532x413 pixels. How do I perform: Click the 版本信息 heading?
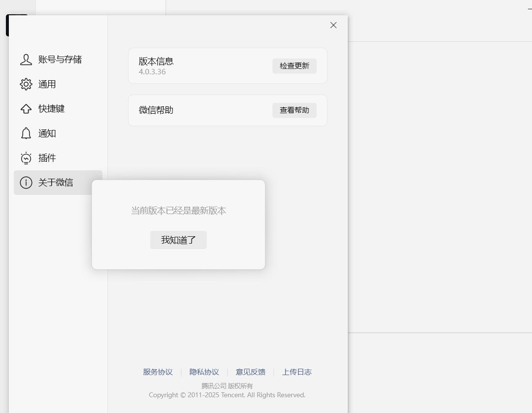(x=156, y=62)
